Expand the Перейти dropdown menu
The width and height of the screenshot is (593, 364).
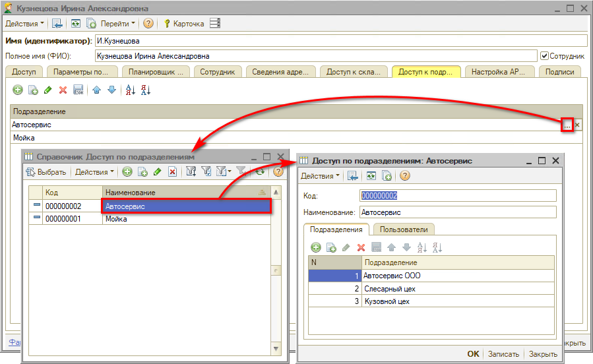pyautogui.click(x=119, y=23)
